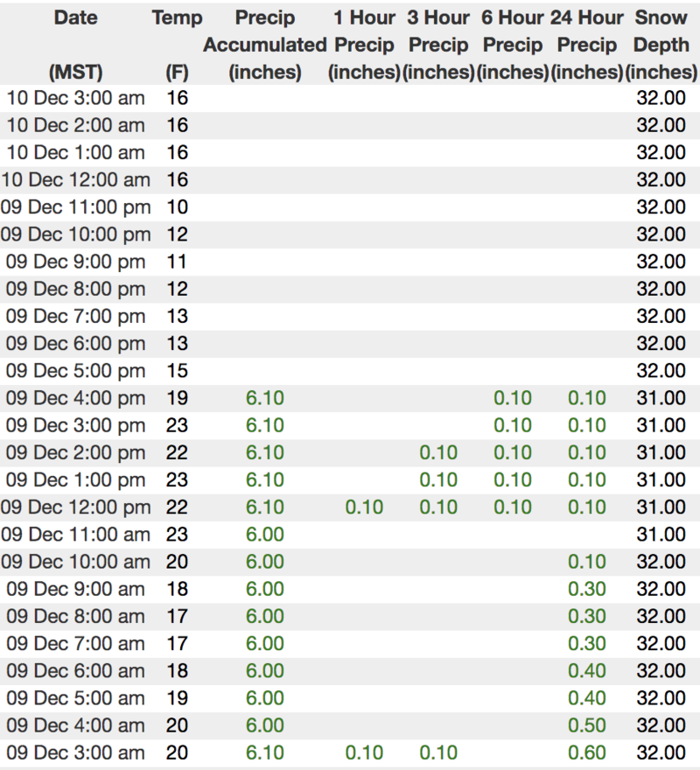Viewport: 700px width, 770px height.
Task: Click the 6 Hour Precip header
Action: [x=513, y=45]
